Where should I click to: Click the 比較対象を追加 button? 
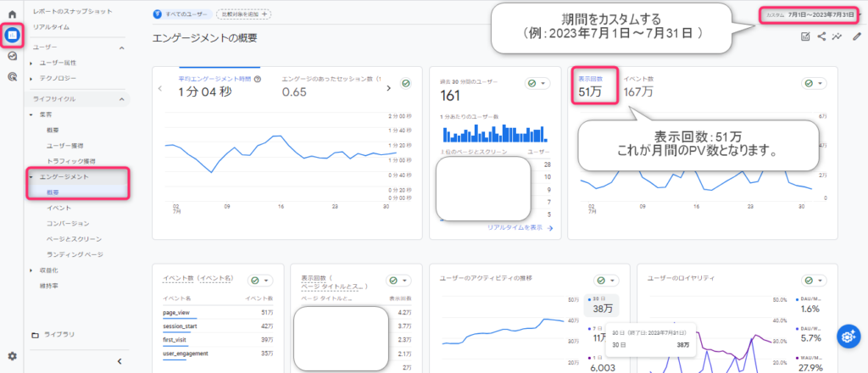tap(243, 14)
